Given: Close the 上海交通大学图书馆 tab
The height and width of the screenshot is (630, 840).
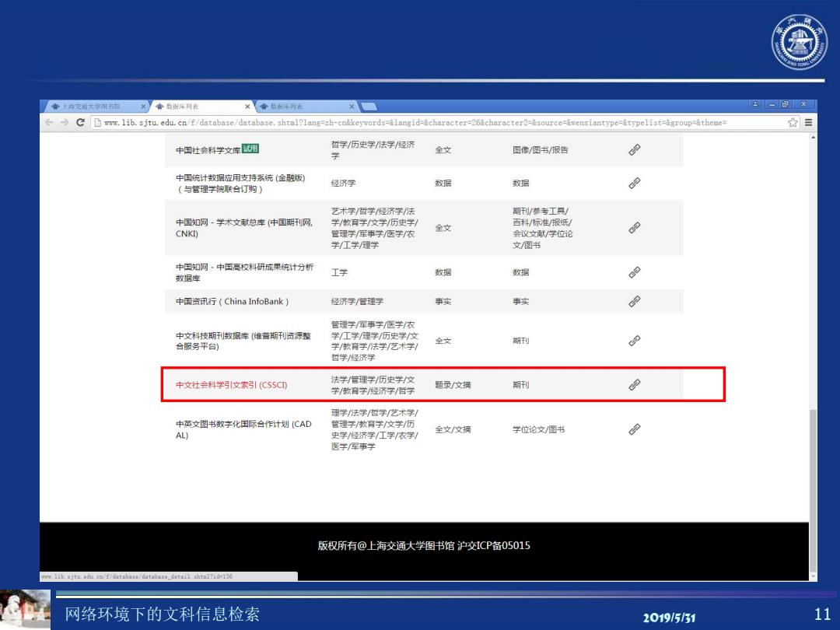Looking at the screenshot, I should click(x=143, y=107).
